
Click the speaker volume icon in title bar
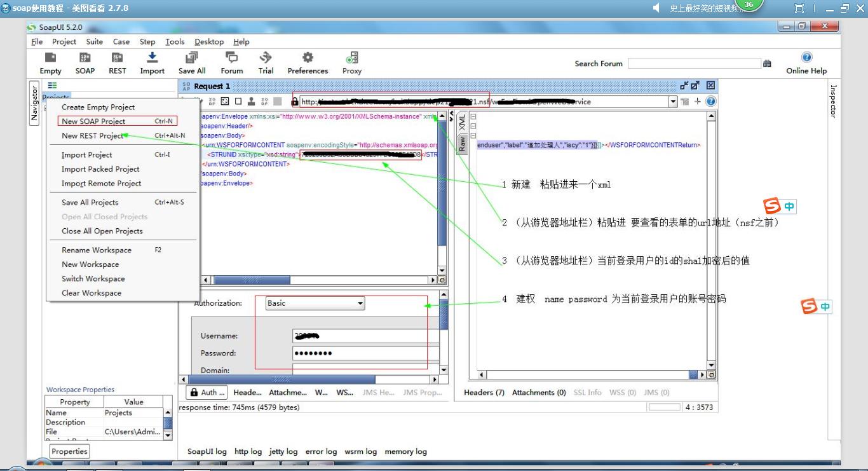(656, 8)
